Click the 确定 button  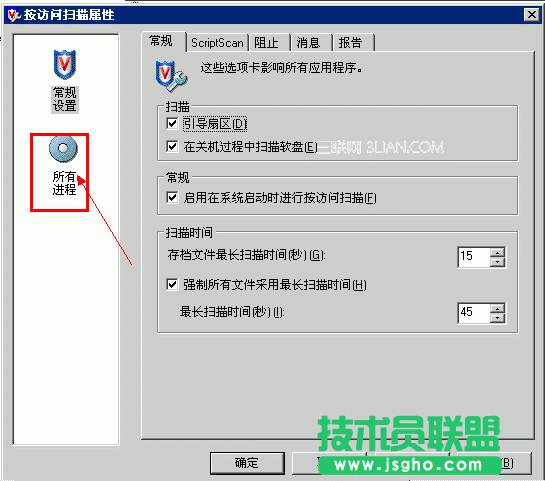pos(247,463)
